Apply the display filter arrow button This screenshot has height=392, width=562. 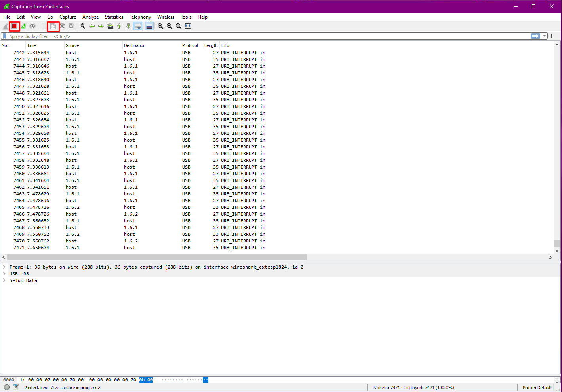[x=535, y=36]
